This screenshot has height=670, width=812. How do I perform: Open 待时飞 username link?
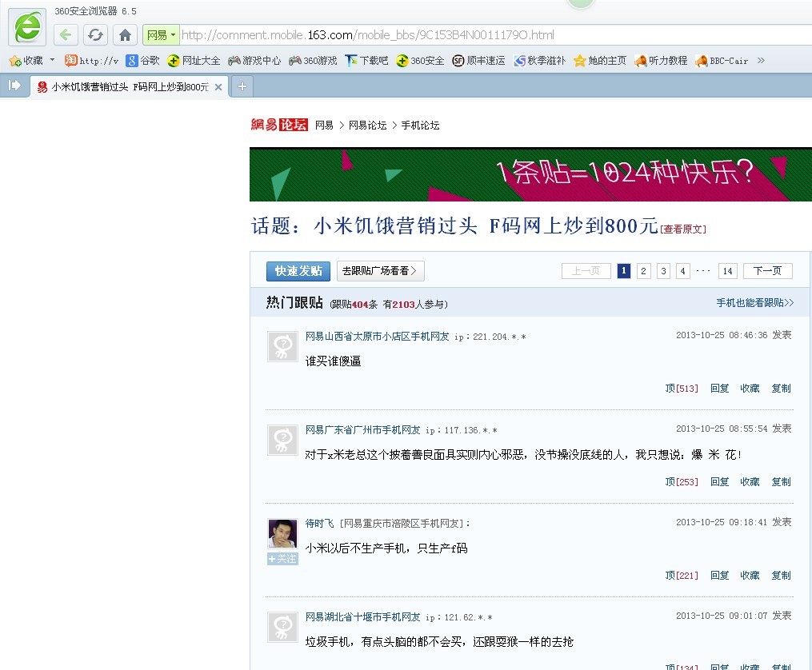319,524
